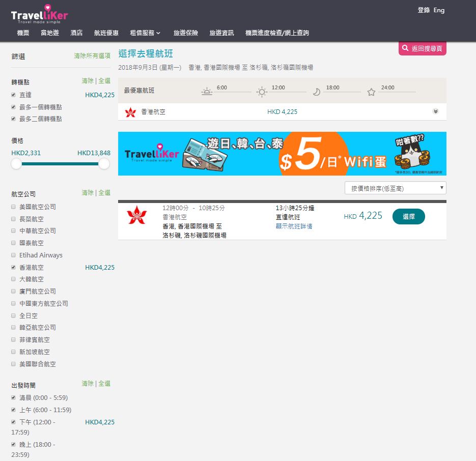
Task: Uncheck the 下午 (12:00 - 17:59) departure filter
Action: (x=13, y=422)
